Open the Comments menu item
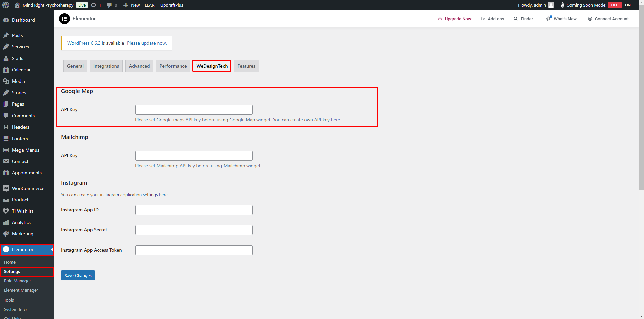644x319 pixels. point(27,116)
